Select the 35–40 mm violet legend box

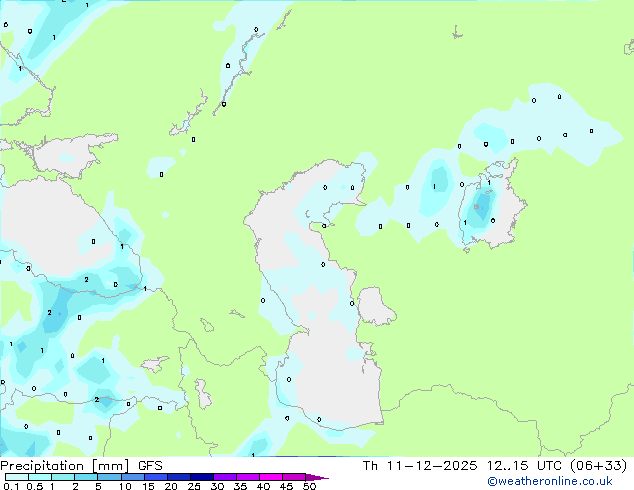click(248, 477)
